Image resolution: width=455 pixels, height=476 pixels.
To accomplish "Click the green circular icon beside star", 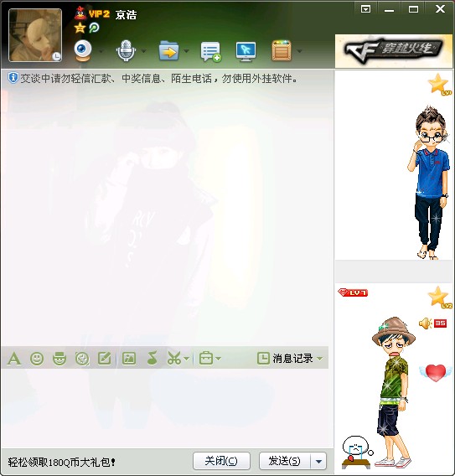I will point(94,28).
